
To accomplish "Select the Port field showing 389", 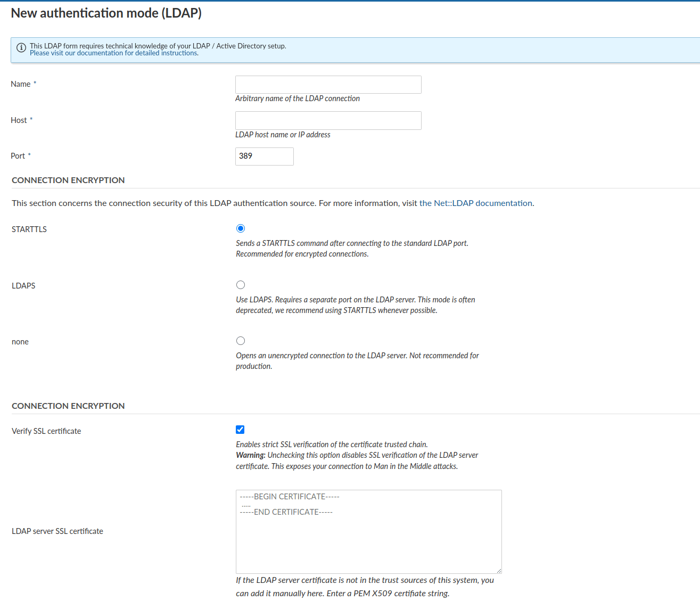I will tap(264, 156).
